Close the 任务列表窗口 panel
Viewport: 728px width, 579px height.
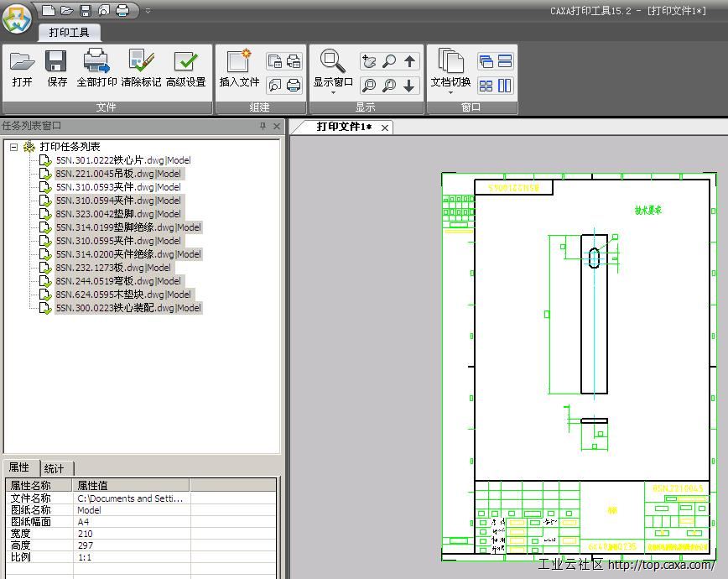[x=277, y=126]
